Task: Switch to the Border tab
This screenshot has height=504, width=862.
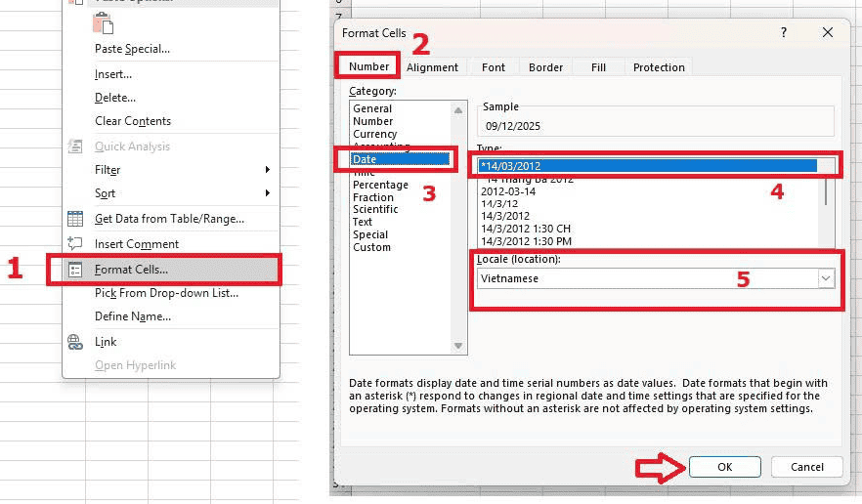Action: coord(546,67)
